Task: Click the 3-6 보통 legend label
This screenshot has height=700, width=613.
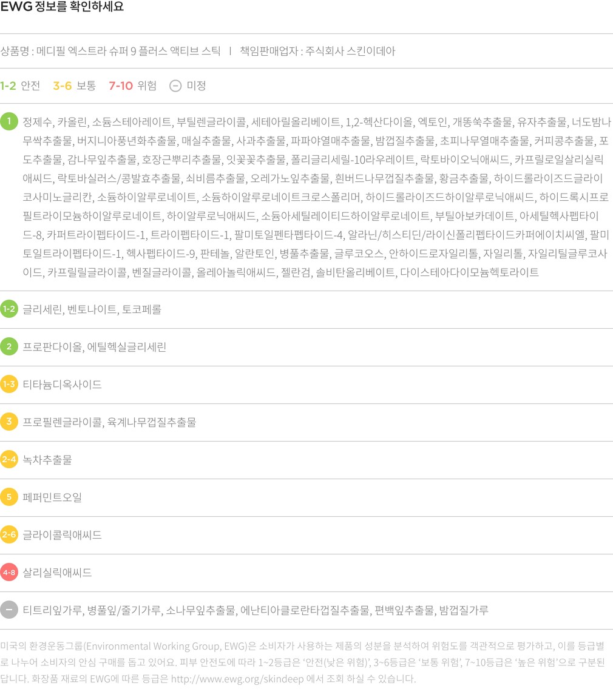Action: [74, 86]
